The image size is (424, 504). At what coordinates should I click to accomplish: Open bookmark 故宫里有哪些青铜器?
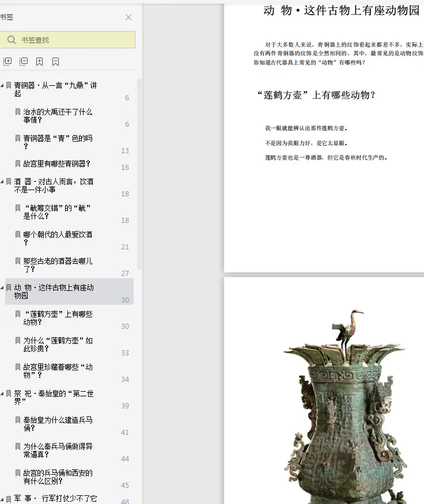(56, 164)
